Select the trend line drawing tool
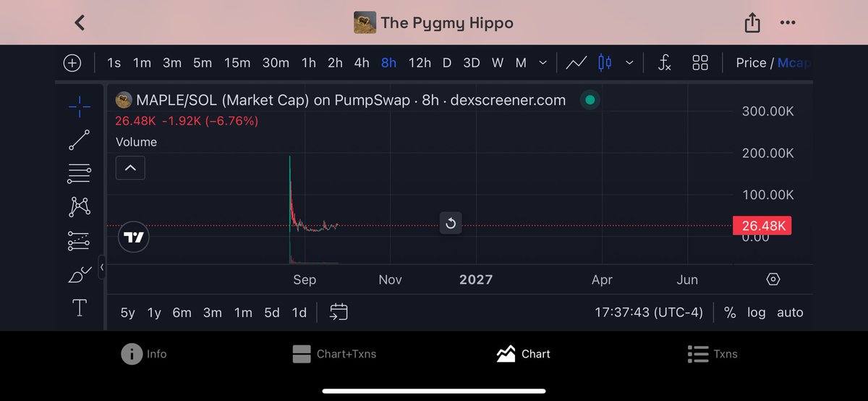This screenshot has width=868, height=401. pyautogui.click(x=80, y=140)
